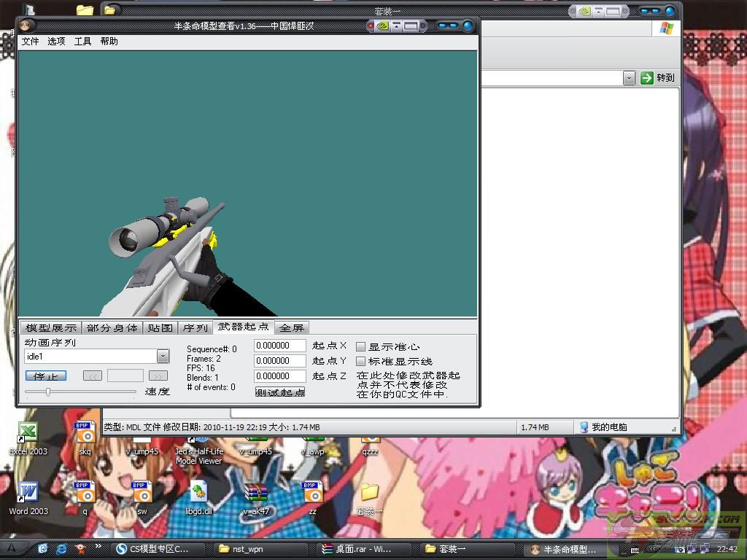Screen dimensions: 747x560
Task: Expand the Explorer address bar dropdown
Action: click(629, 78)
